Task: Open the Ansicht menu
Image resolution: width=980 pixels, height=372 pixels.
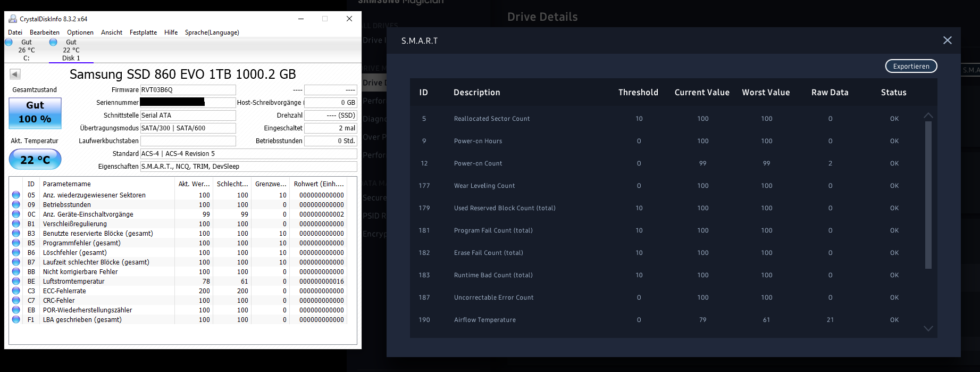Action: click(x=112, y=32)
